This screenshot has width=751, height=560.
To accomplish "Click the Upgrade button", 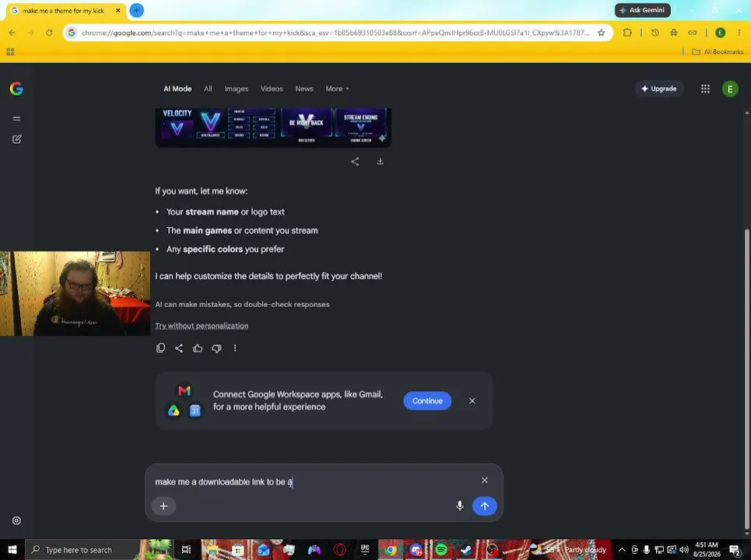I will pyautogui.click(x=659, y=89).
